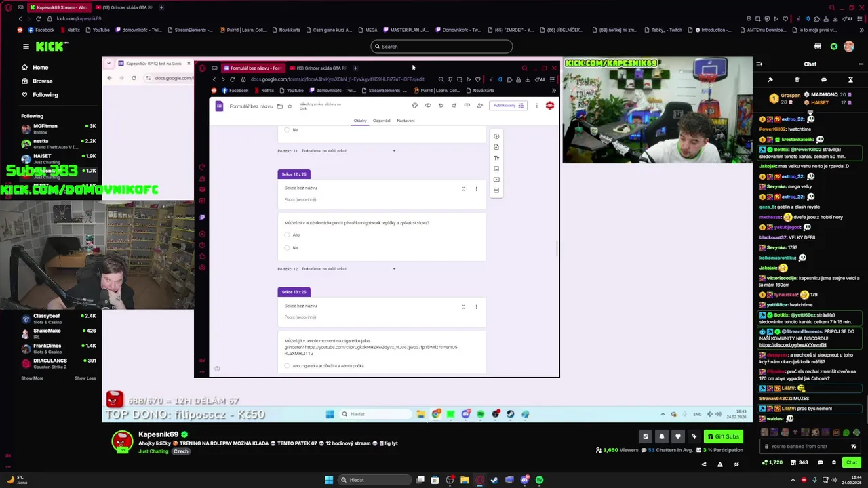Star the Formulář bez názvu form

[290, 106]
